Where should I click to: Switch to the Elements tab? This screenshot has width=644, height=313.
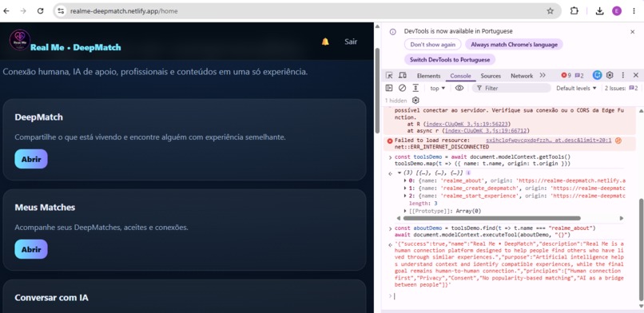point(428,76)
